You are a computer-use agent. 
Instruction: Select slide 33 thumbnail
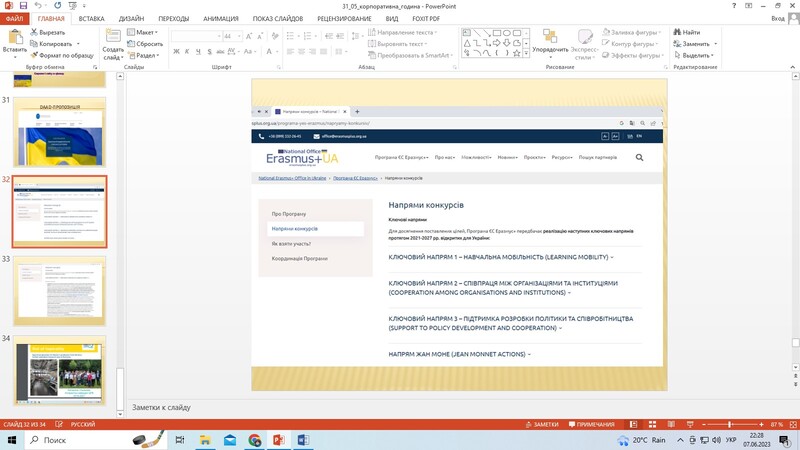[x=59, y=291]
